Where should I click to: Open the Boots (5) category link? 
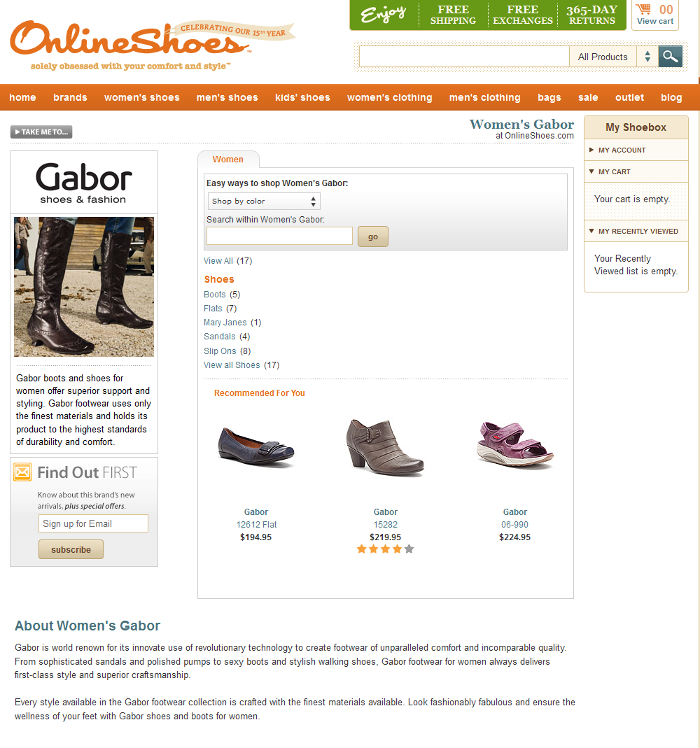[x=222, y=295]
